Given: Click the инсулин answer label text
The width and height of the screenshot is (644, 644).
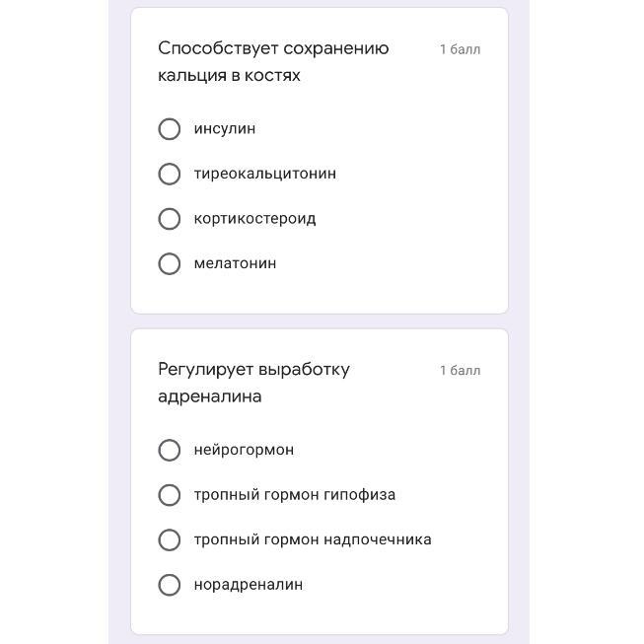Looking at the screenshot, I should pos(225,129).
